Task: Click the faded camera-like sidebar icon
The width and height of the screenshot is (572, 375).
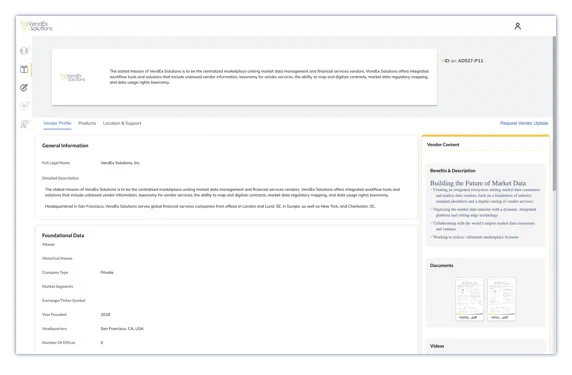Action: click(24, 106)
